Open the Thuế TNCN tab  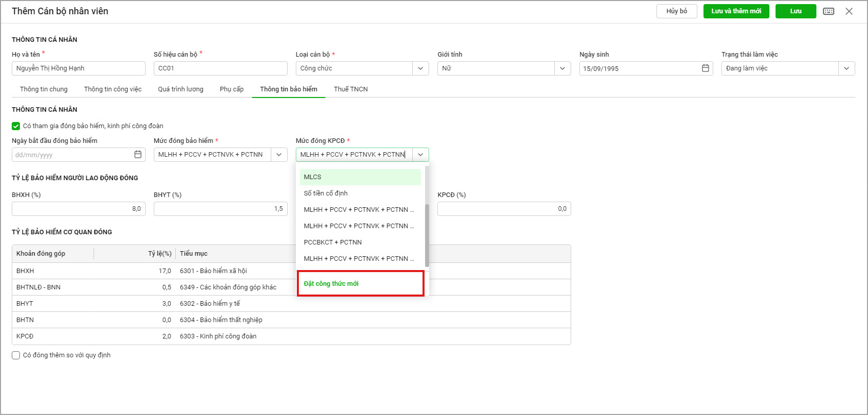(350, 89)
